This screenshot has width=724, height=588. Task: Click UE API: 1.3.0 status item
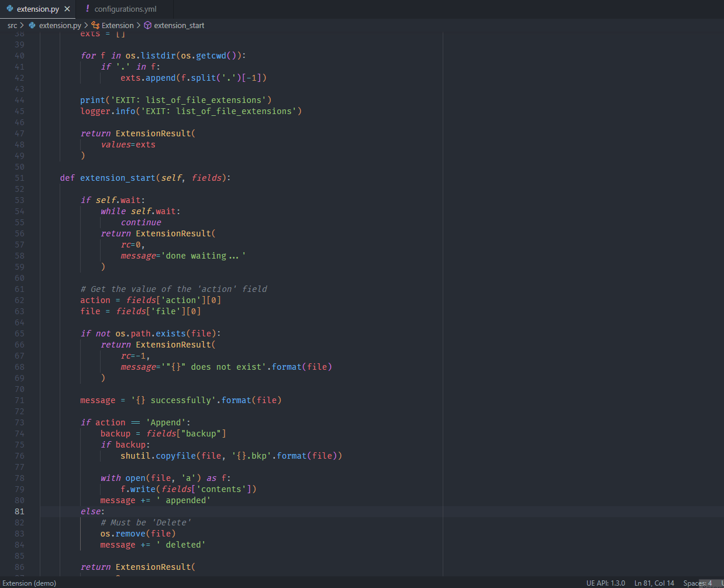605,583
